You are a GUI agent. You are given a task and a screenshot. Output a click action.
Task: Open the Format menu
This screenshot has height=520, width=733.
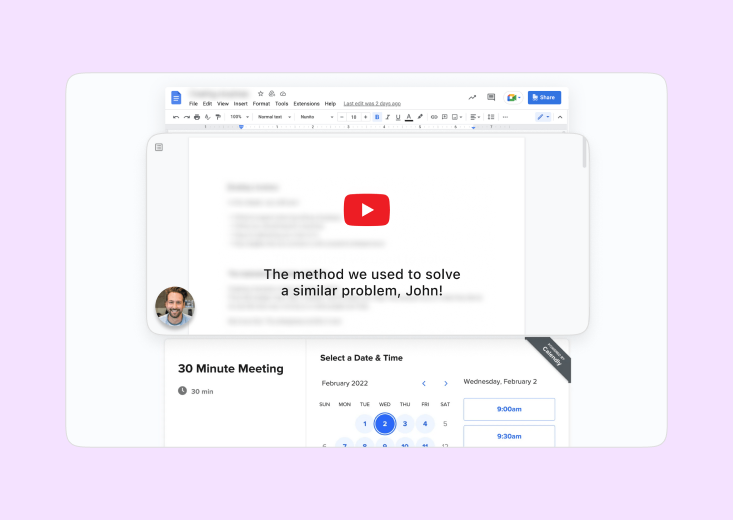[x=261, y=104]
